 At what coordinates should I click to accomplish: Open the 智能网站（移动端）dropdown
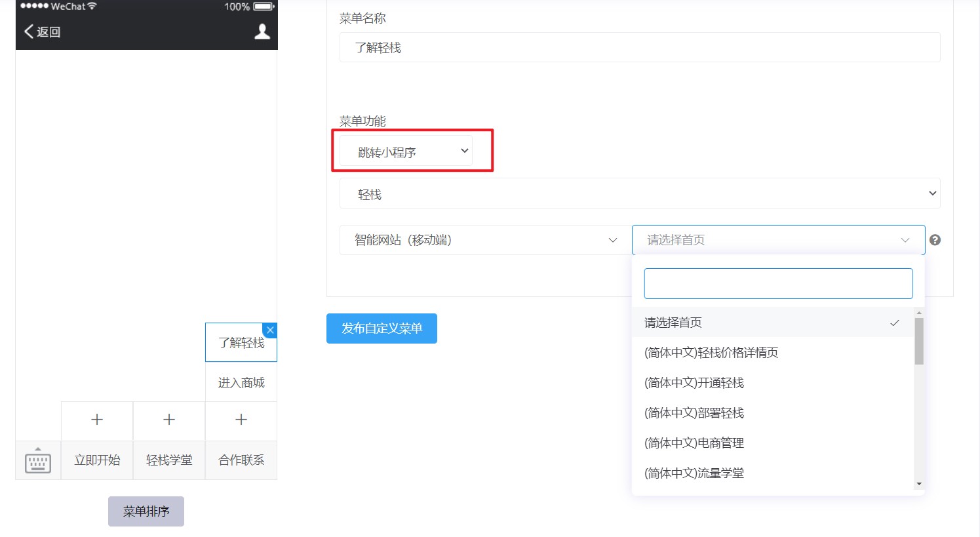coord(484,240)
